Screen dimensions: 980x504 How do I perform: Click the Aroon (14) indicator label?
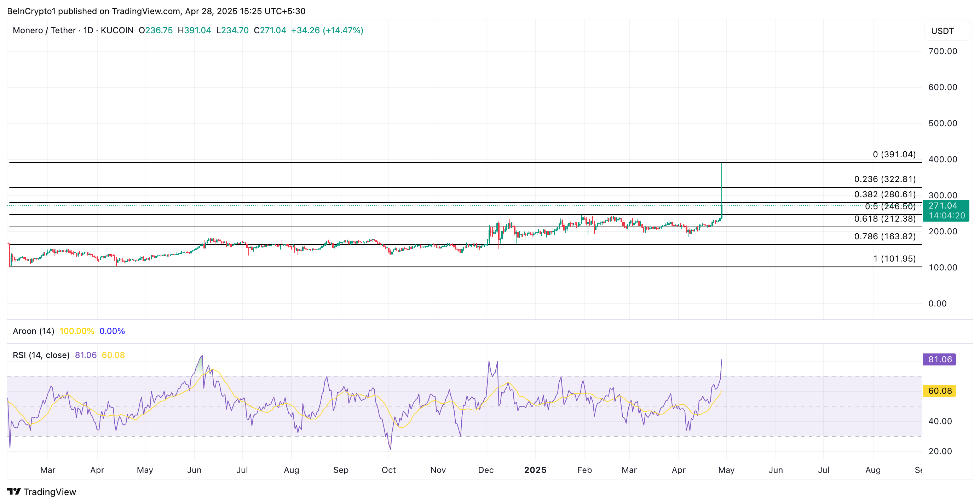pos(34,331)
